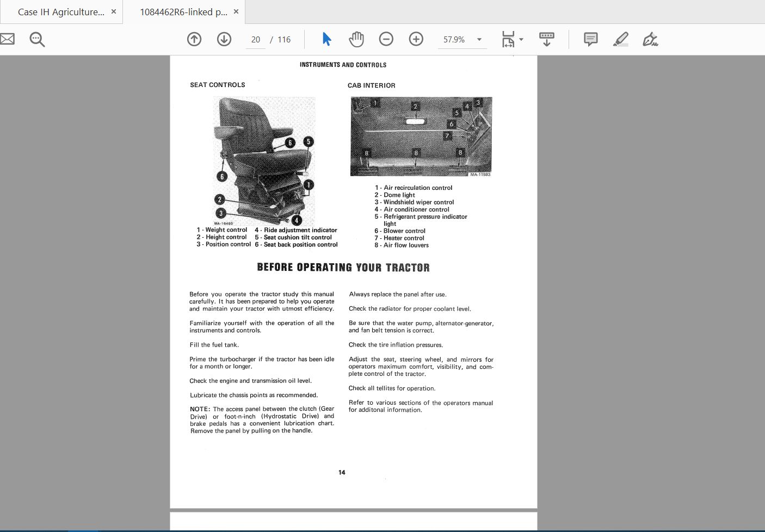Expand the page fit options arrow
Screen dimensions: 765x532
(x=521, y=39)
